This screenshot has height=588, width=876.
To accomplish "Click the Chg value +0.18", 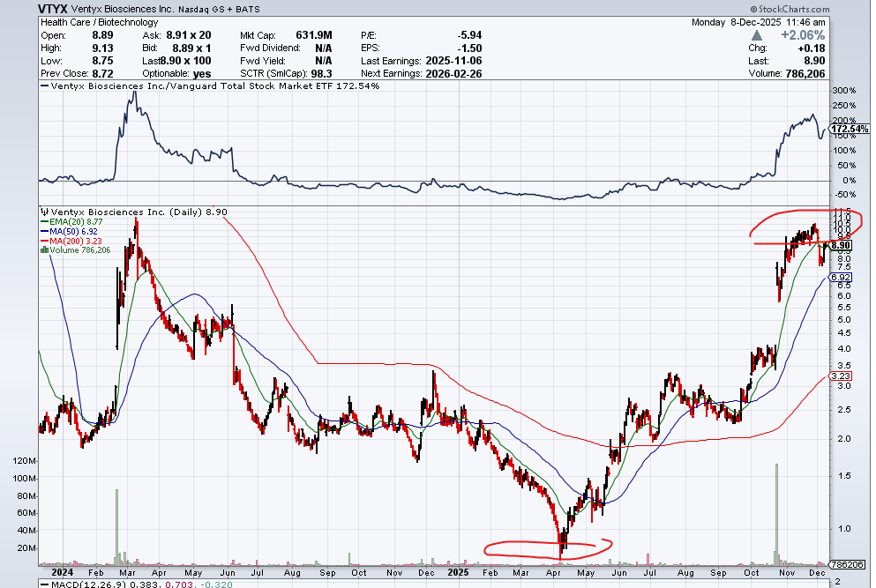I will [x=812, y=48].
